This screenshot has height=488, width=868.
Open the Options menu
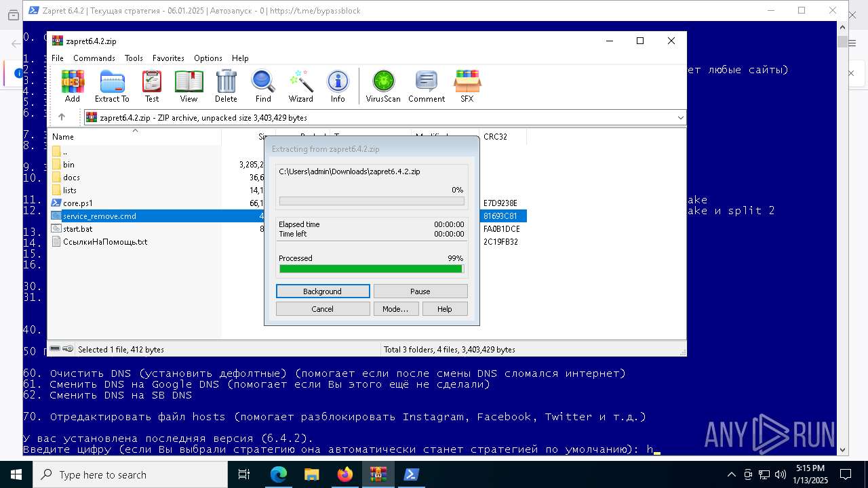click(208, 58)
